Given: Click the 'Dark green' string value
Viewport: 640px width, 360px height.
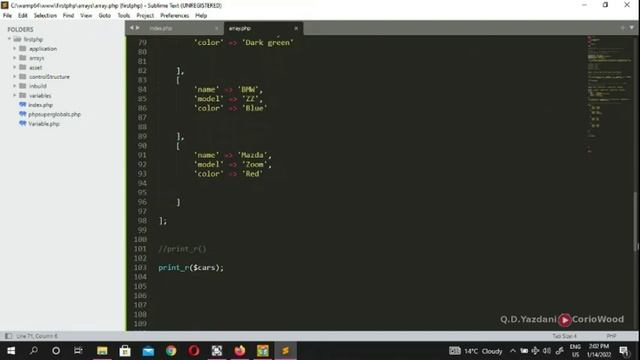Looking at the screenshot, I should pyautogui.click(x=268, y=42).
